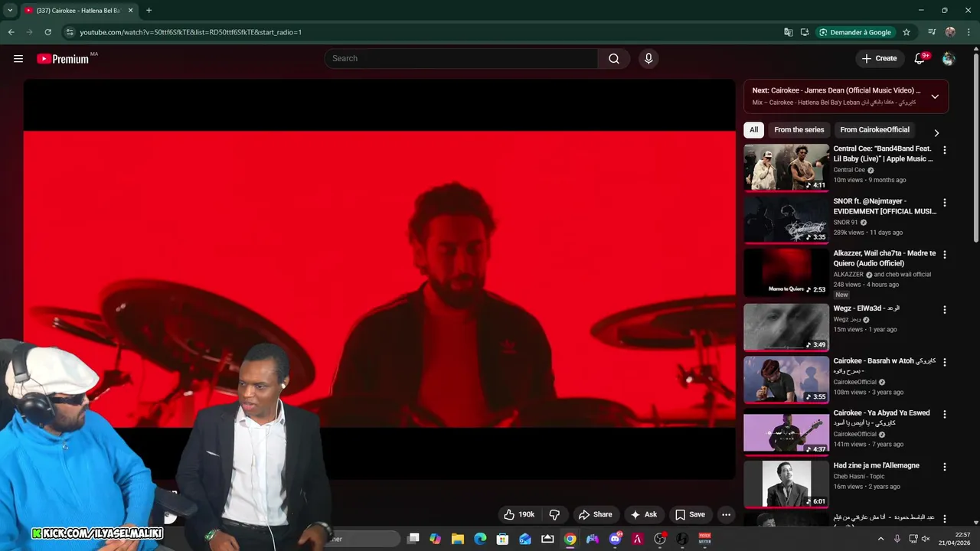Open Wegz ElWa3d video thumbnail

point(786,327)
